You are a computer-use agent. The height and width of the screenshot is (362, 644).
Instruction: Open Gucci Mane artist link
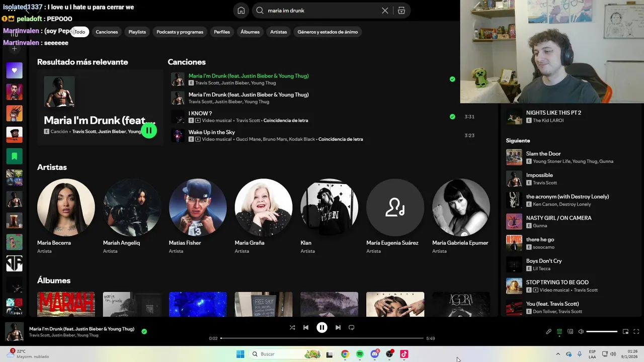(249, 139)
